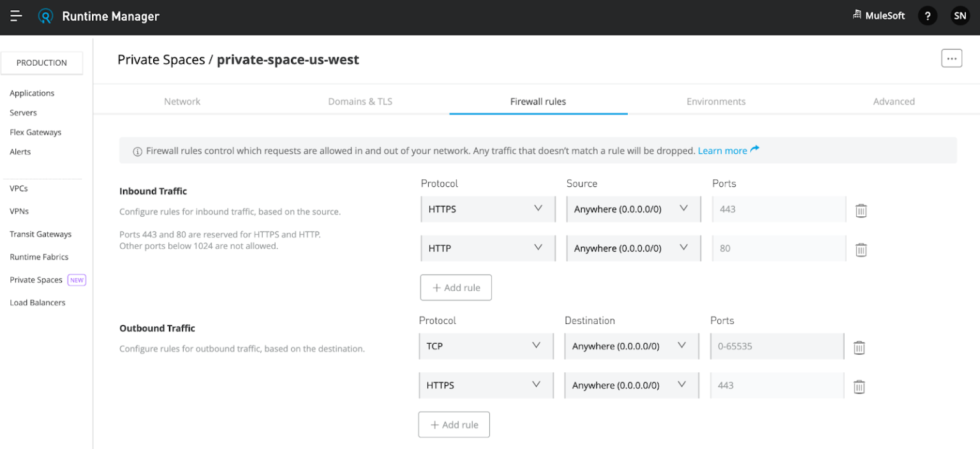Screen dimensions: 980x449
Task: Open the hamburger menu in the top bar
Action: (x=16, y=16)
